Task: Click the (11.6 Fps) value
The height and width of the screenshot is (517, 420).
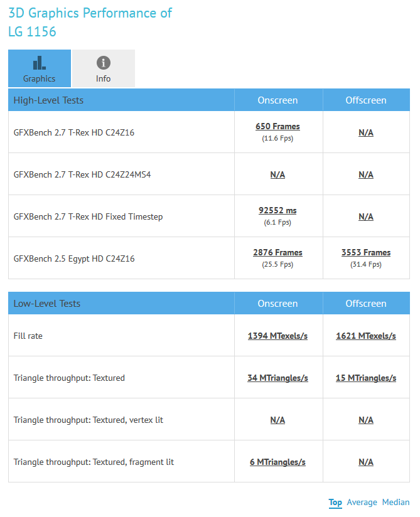Action: pyautogui.click(x=277, y=138)
